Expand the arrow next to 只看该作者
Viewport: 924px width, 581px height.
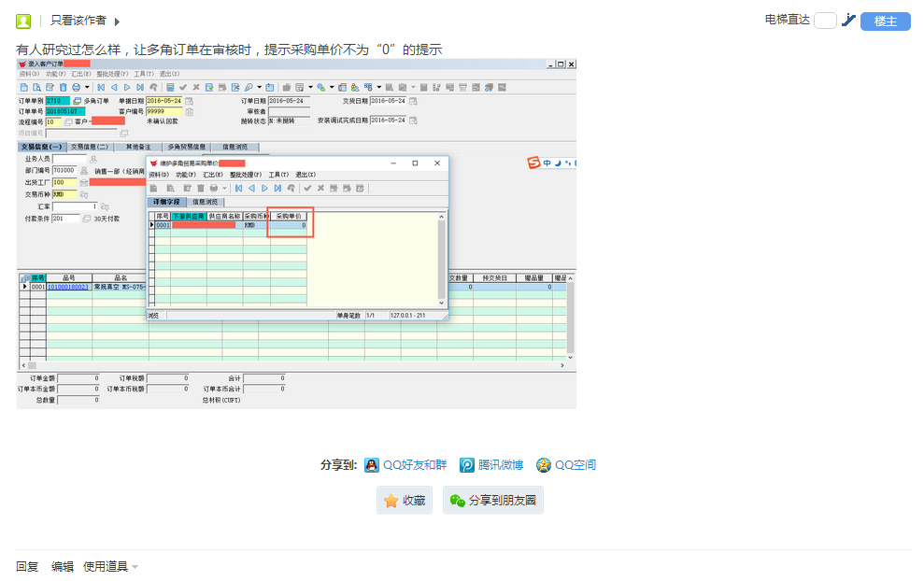(x=117, y=21)
